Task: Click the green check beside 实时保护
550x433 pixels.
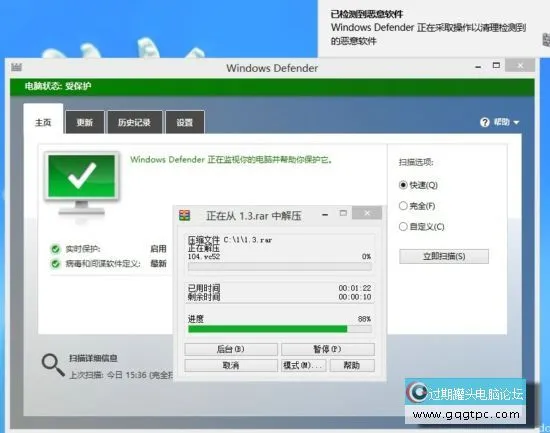Action: (55, 249)
